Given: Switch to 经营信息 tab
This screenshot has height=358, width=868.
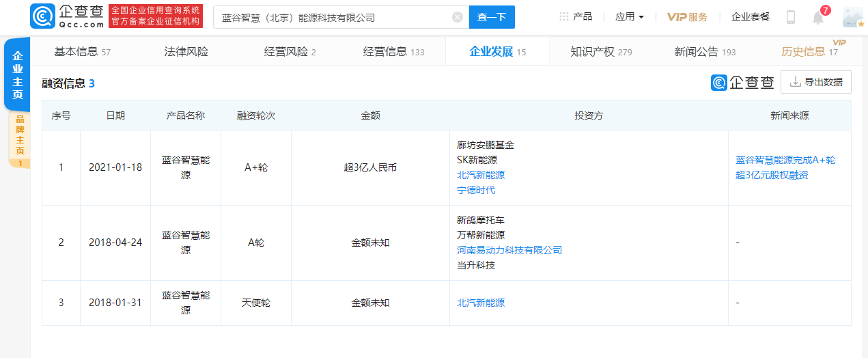Looking at the screenshot, I should click(x=393, y=51).
